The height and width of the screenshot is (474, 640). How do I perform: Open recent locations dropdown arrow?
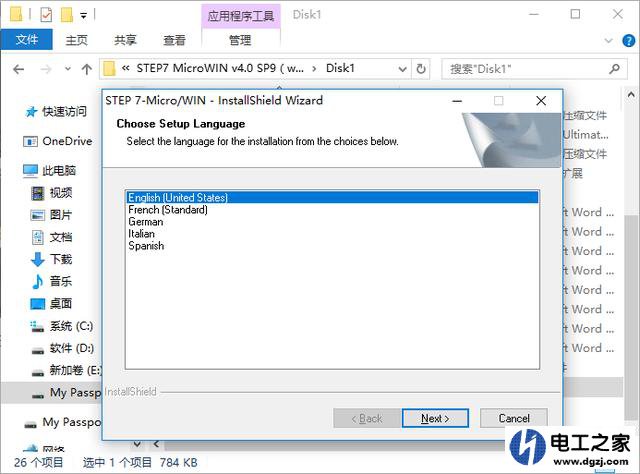click(68, 69)
